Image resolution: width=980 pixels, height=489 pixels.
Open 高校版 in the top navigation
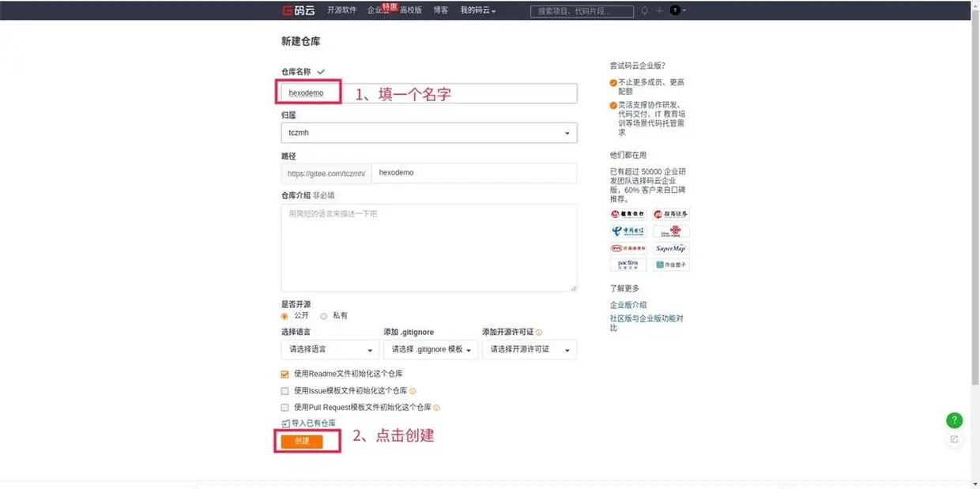411,10
